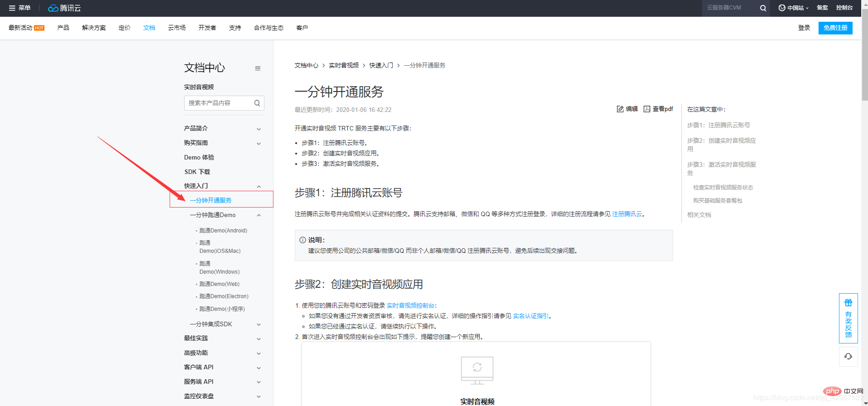The width and height of the screenshot is (868, 406).
Task: Open the 实名认证指引 hyperlink
Action: click(531, 316)
